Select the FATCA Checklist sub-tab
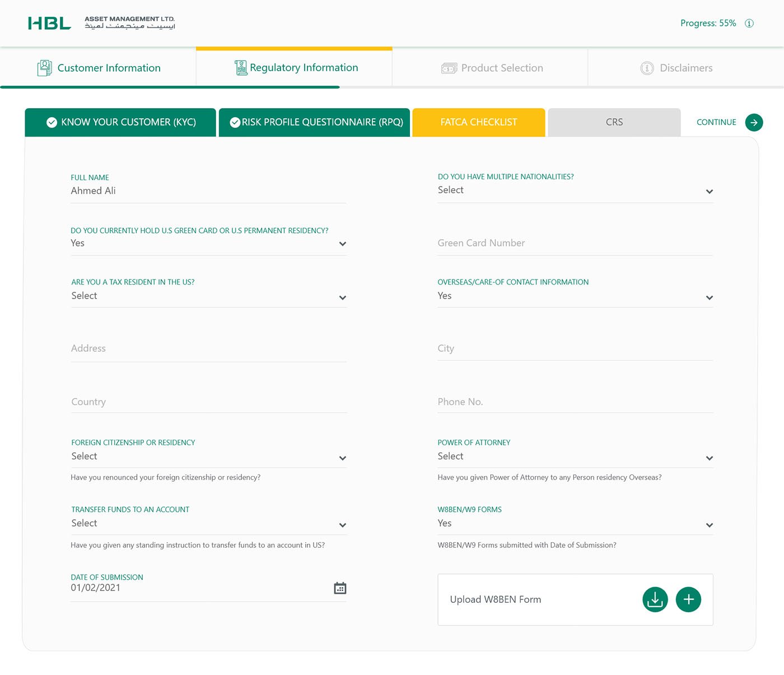784x675 pixels. 479,122
